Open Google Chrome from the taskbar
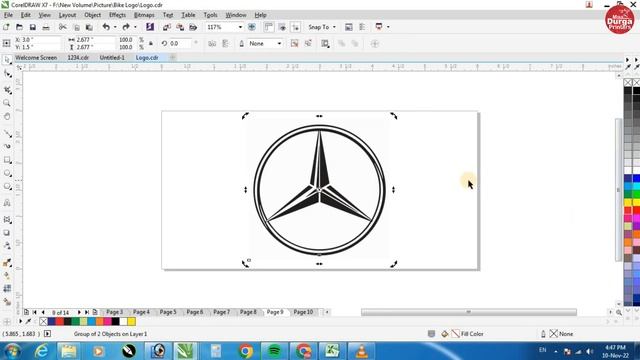 pos(246,351)
